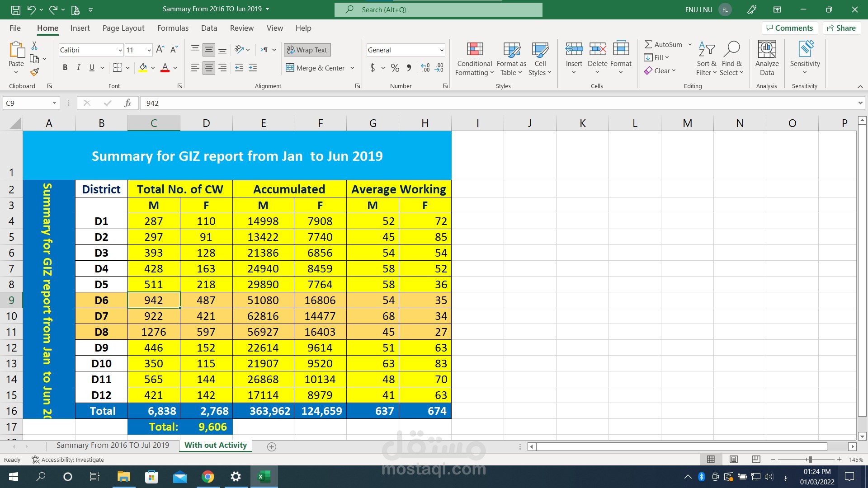Click the Analyze Data icon
This screenshot has height=488, width=868.
pyautogui.click(x=767, y=59)
